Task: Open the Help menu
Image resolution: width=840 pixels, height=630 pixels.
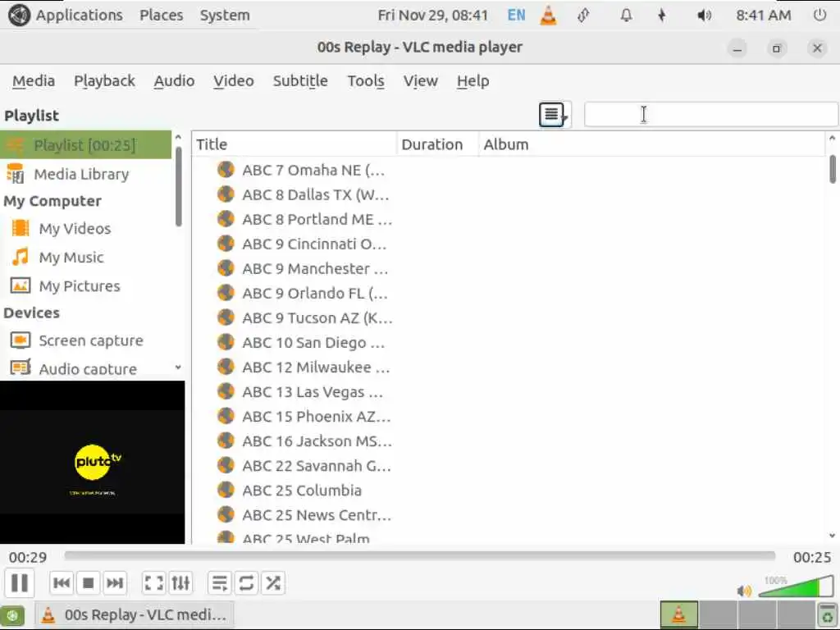Action: point(473,81)
